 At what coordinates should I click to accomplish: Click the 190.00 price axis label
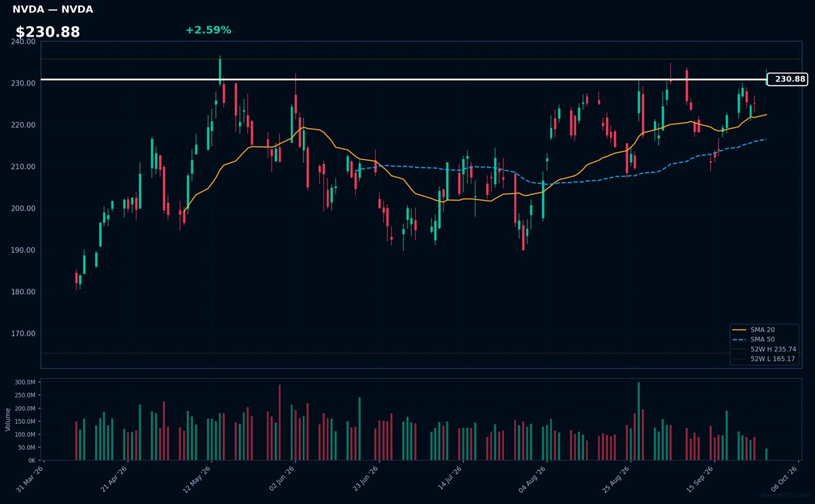[24, 251]
